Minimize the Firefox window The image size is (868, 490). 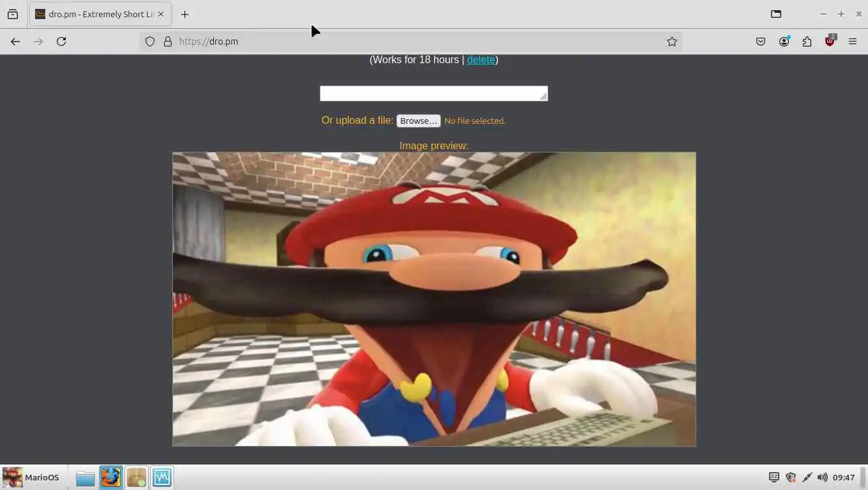(x=823, y=14)
